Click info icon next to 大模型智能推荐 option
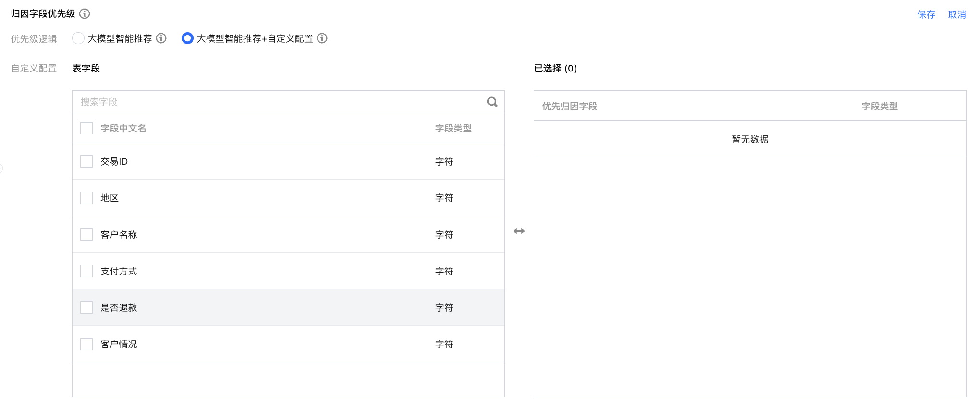This screenshot has width=980, height=404. [x=161, y=38]
